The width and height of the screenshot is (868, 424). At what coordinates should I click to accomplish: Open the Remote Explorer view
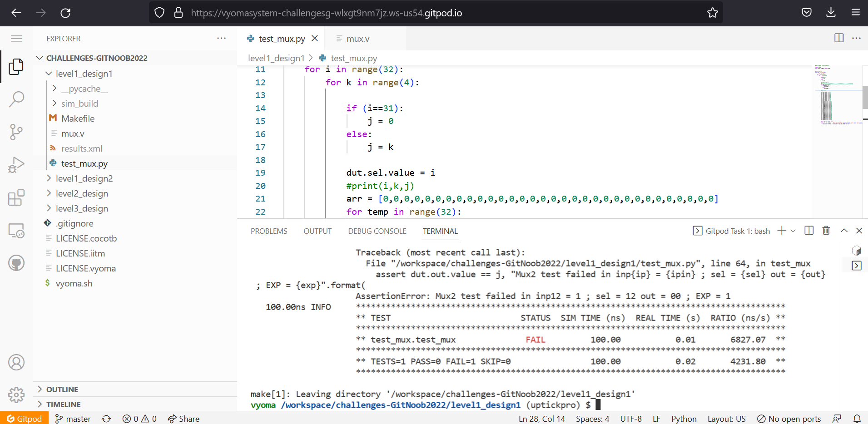click(16, 231)
